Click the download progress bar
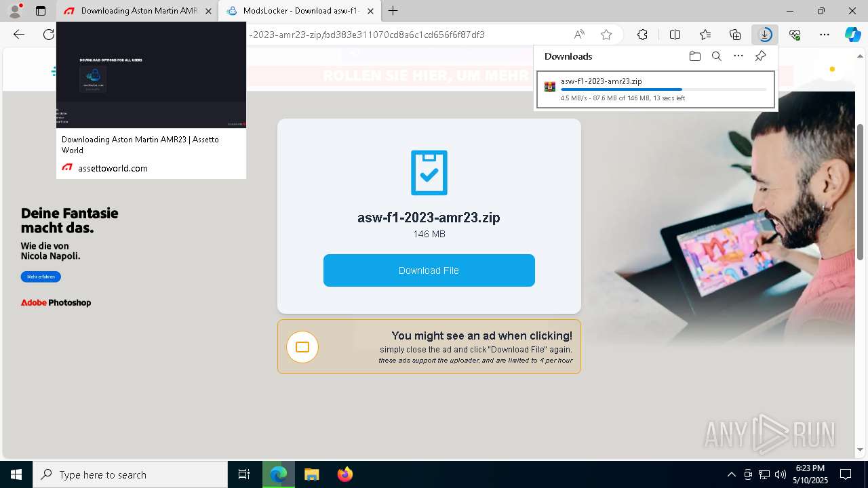 663,89
